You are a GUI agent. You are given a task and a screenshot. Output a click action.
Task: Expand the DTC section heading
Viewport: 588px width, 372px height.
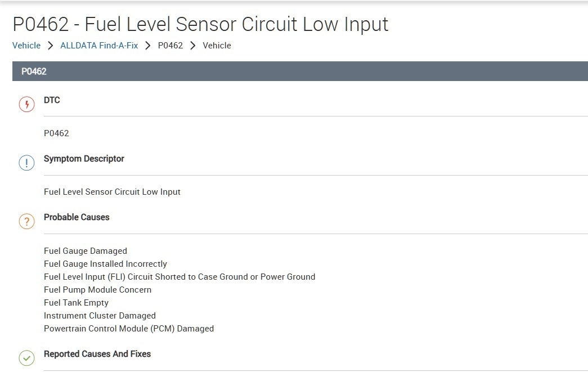coord(52,100)
